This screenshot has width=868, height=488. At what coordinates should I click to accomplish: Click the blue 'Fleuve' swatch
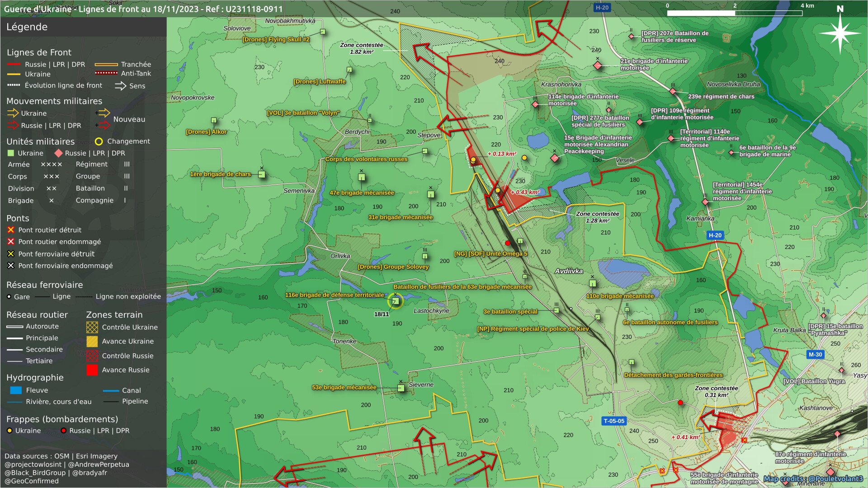[x=16, y=390]
